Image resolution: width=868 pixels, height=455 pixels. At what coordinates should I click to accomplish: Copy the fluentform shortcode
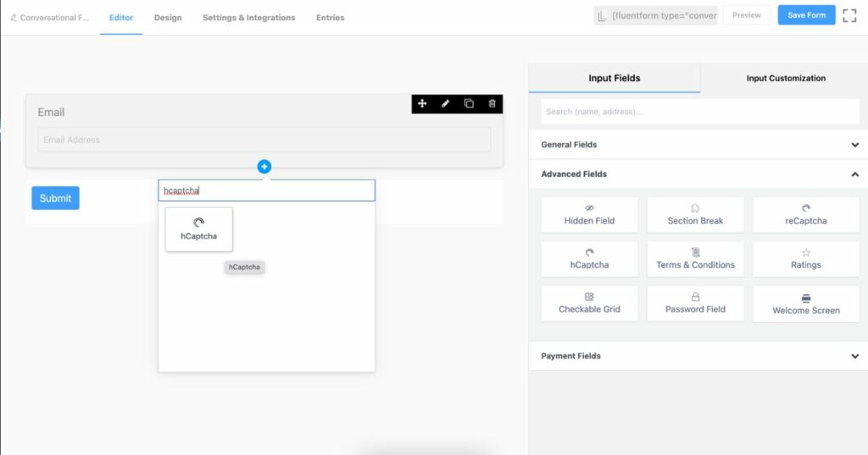[656, 15]
